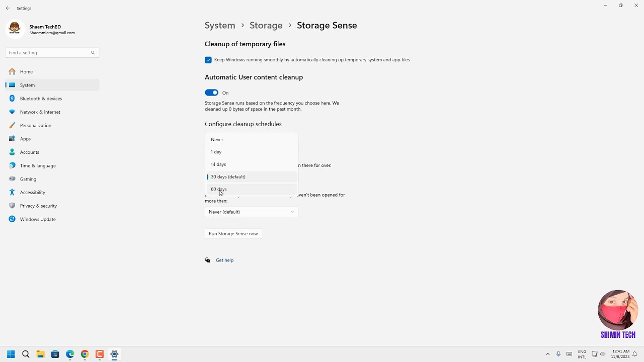Open Microsoft Edge from taskbar
This screenshot has height=362, width=644.
70,354
